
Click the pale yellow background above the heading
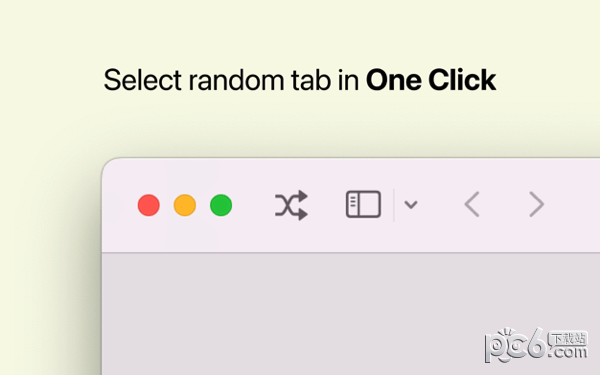(300, 31)
